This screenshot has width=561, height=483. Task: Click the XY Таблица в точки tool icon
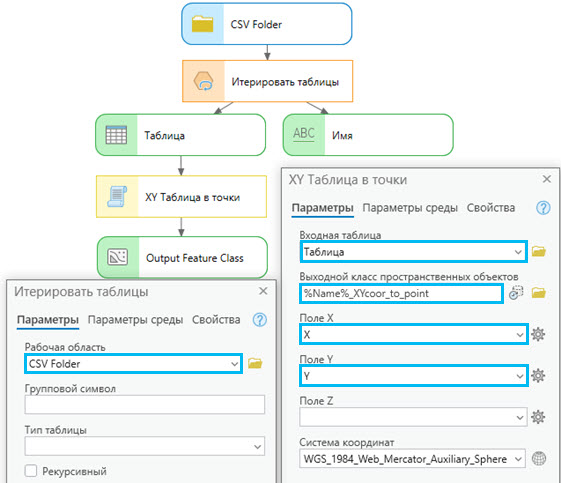click(117, 196)
